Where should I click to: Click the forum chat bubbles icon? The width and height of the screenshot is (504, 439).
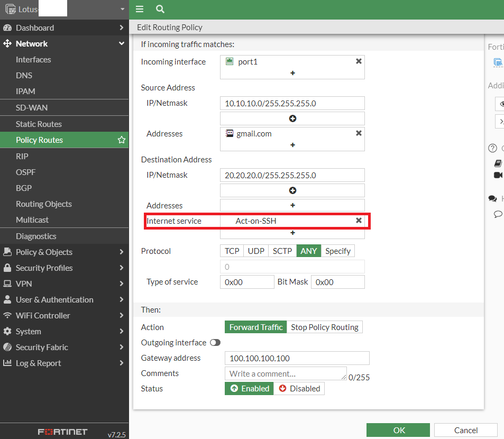click(493, 199)
